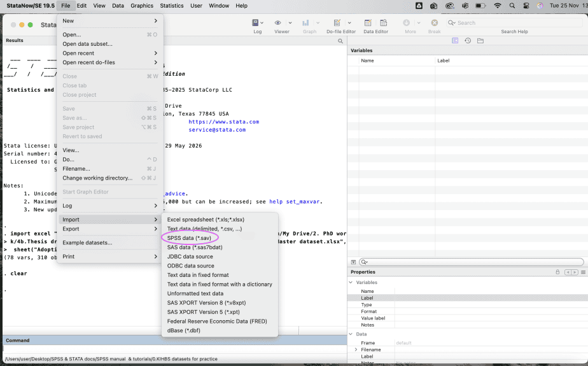588x366 pixels.
Task: Toggle the Properties panel lock
Action: (x=557, y=272)
